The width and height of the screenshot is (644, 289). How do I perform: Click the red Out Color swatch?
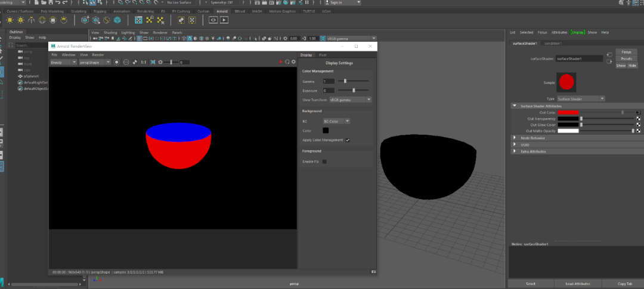pos(568,113)
